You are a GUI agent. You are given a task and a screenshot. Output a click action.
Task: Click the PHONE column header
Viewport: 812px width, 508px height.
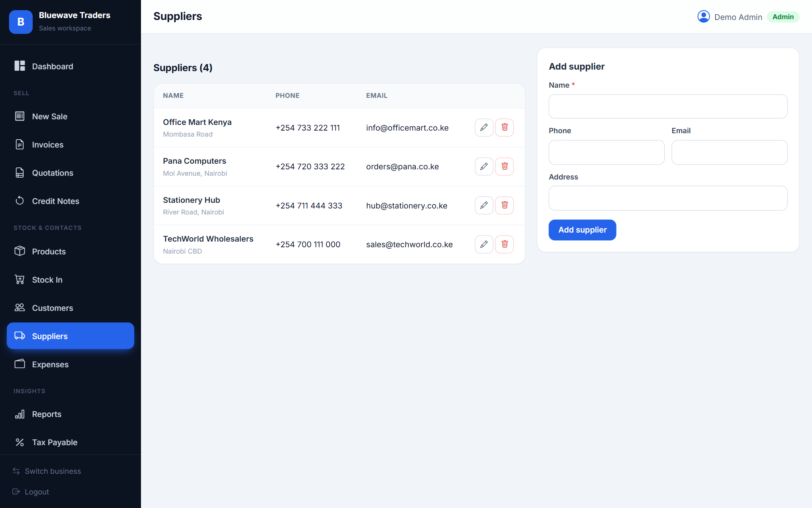tap(288, 96)
